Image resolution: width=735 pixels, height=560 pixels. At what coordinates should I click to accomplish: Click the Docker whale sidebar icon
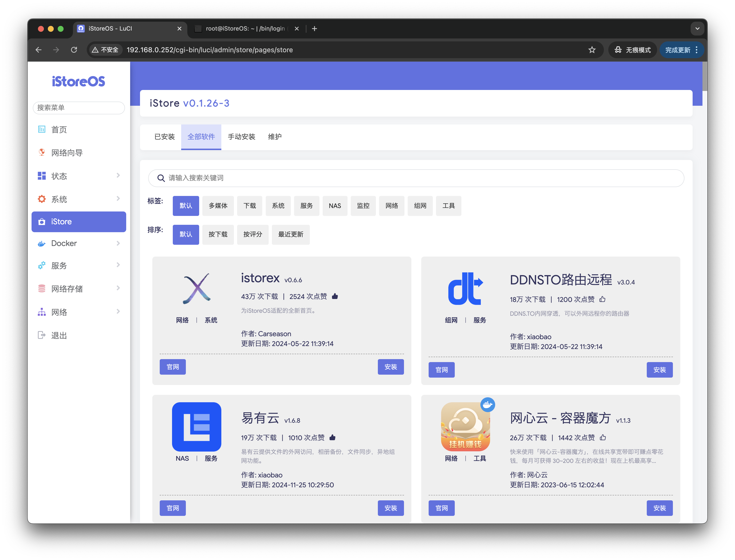(x=42, y=243)
